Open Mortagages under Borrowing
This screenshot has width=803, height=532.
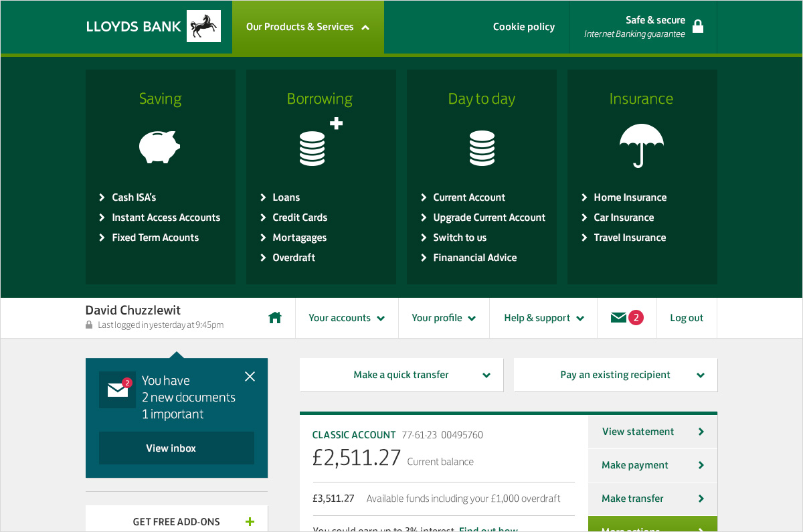[x=299, y=238]
